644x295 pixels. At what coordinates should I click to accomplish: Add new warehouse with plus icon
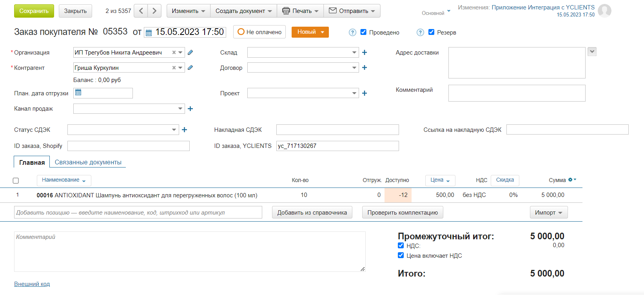[365, 52]
